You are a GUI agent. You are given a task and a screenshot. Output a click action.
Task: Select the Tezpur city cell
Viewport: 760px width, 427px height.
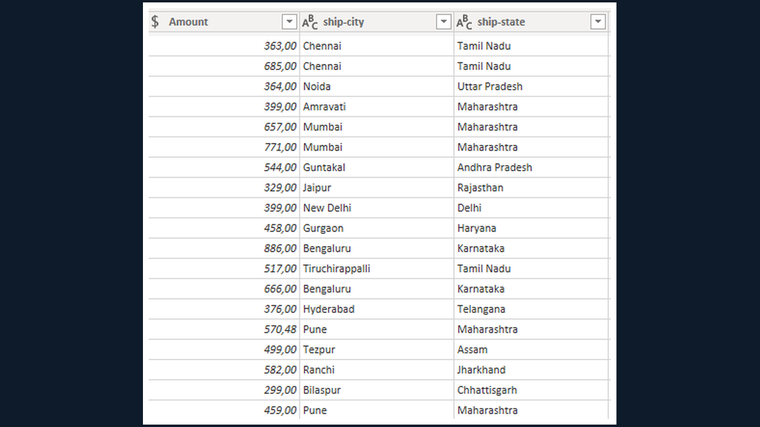[x=377, y=349]
